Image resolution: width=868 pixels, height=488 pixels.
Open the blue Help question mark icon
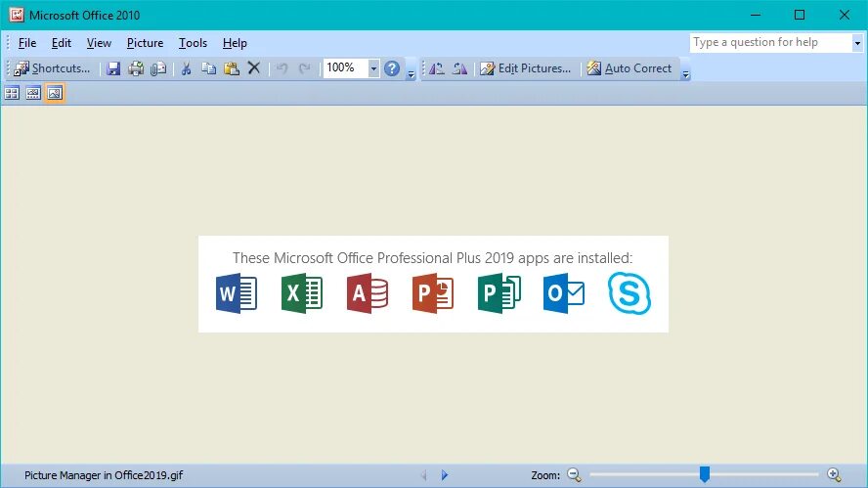pyautogui.click(x=392, y=68)
